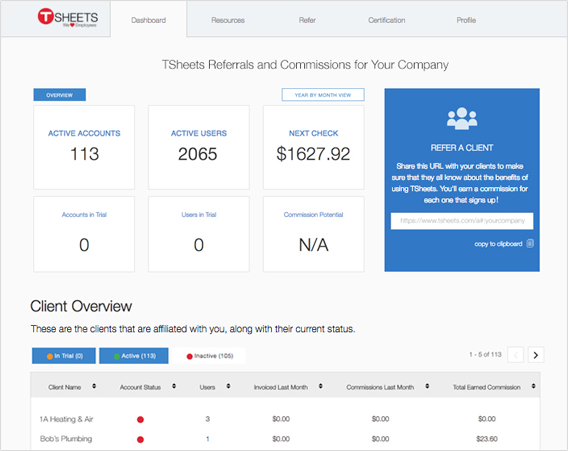Toggle the Active (113) filter

(x=134, y=356)
